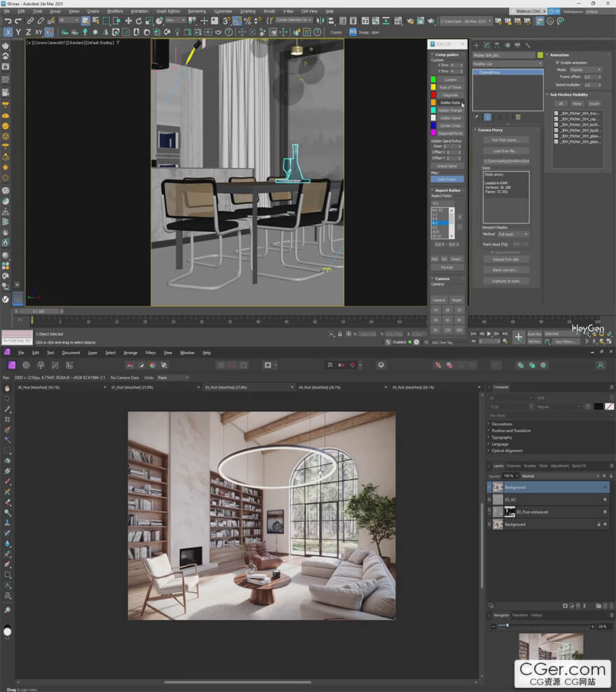
Task: Open the Utilities wrench panel icon
Action: pos(528,45)
